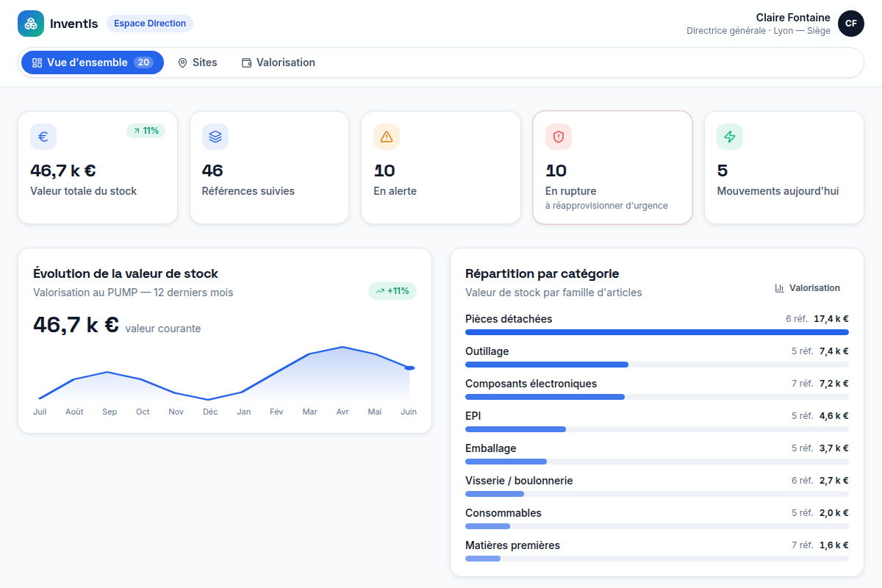Click the Consommables progress bar
This screenshot has width=882, height=588.
pos(657,526)
